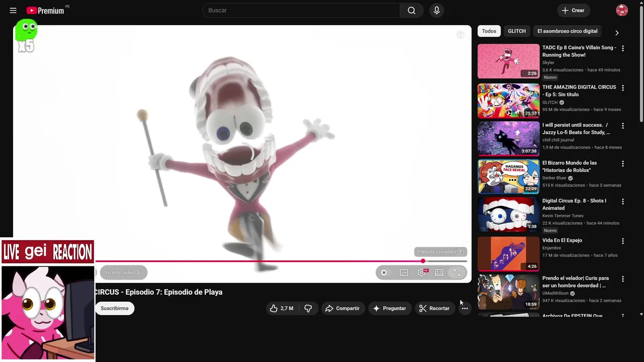Switch to theater mode view
Screen dimensions: 644x362
tap(439, 273)
